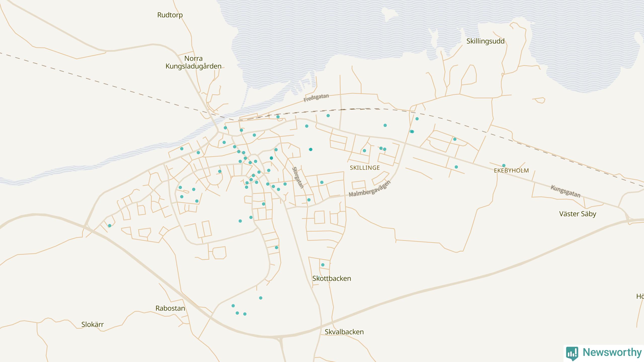Click the Norra Kungsladugården label
This screenshot has height=362, width=644.
coord(193,62)
